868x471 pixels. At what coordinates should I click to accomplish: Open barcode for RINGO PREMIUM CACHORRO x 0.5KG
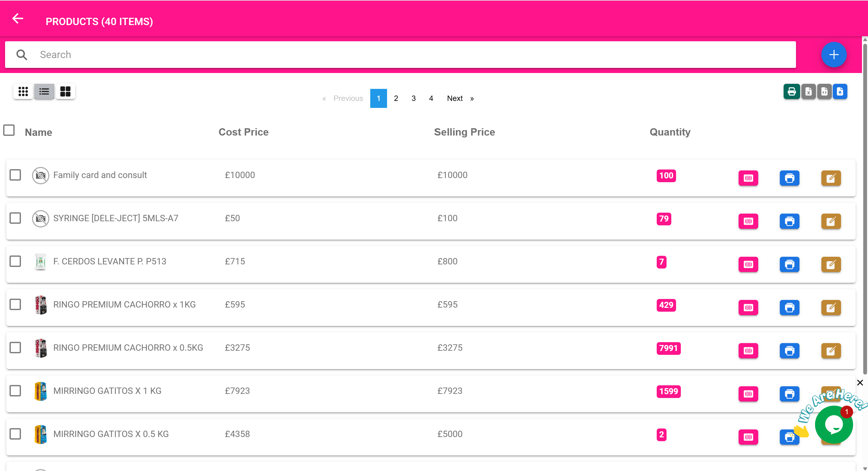pos(748,351)
